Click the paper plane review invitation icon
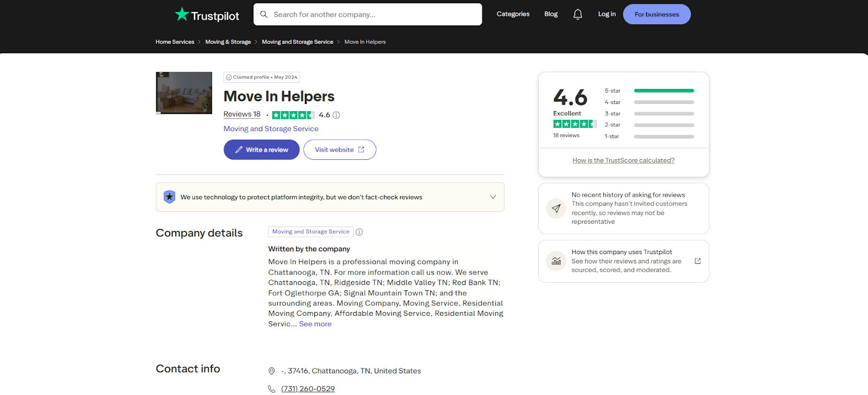868x395 pixels. (556, 209)
